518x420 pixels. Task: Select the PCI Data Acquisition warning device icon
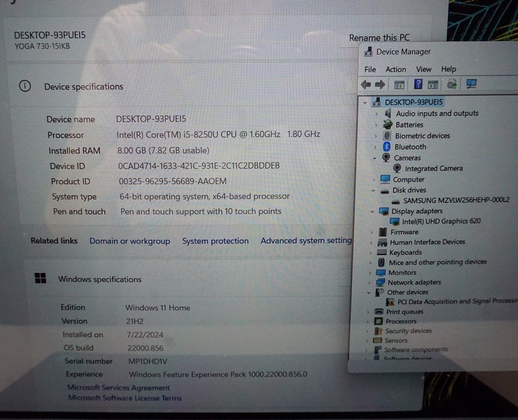pyautogui.click(x=390, y=302)
